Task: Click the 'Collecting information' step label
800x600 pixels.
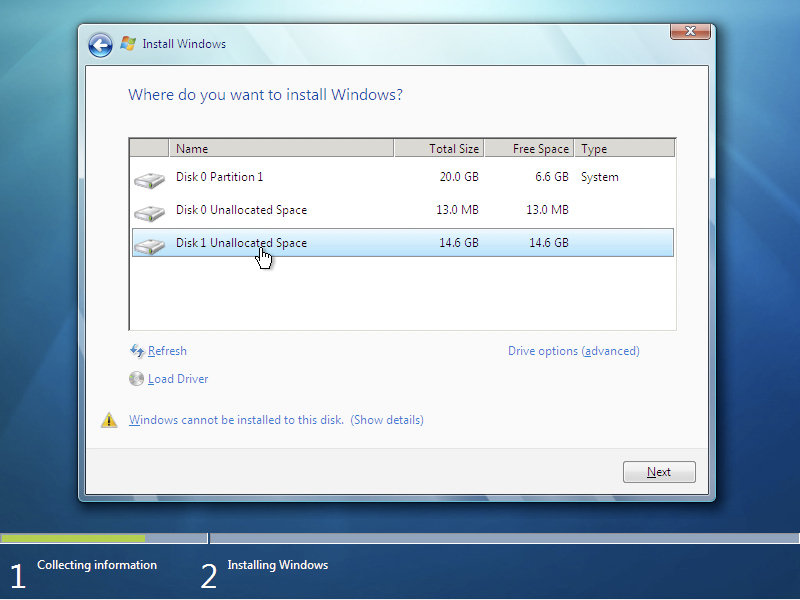Action: [x=97, y=565]
